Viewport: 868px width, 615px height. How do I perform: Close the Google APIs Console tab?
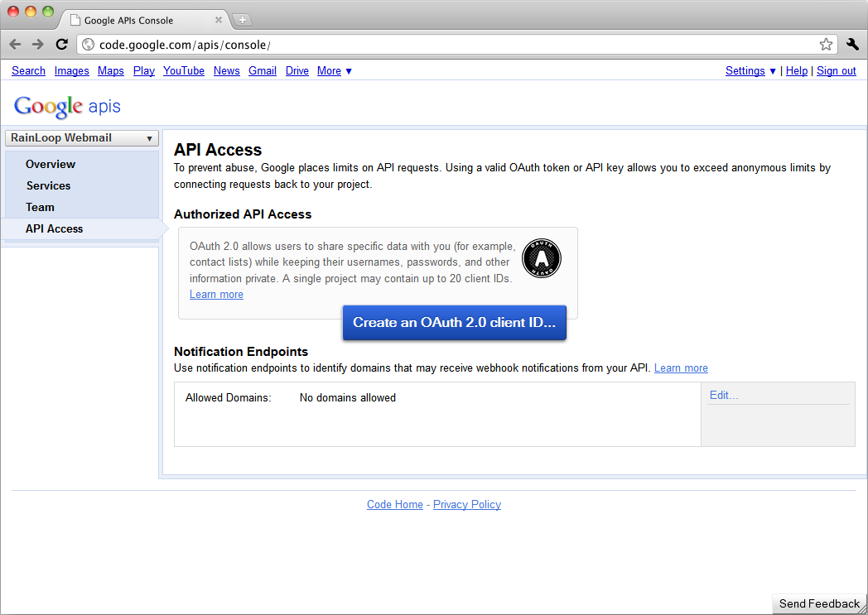(x=219, y=20)
